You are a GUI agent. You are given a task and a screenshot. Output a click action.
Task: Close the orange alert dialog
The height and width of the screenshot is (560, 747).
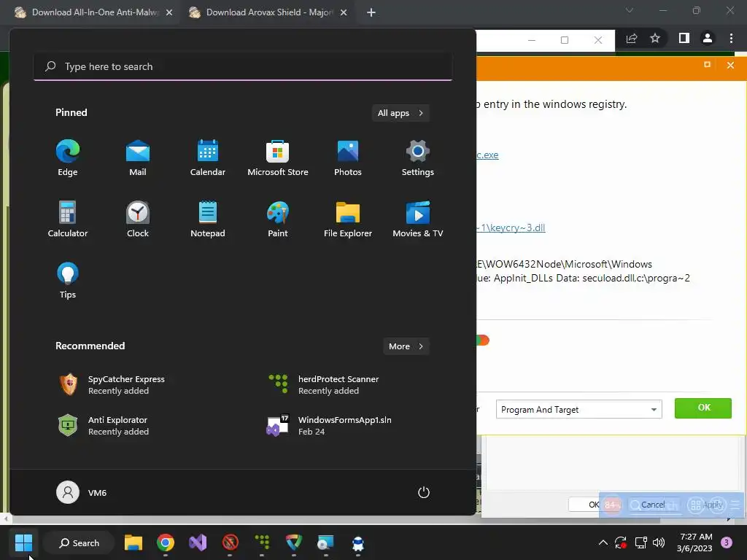tap(730, 65)
